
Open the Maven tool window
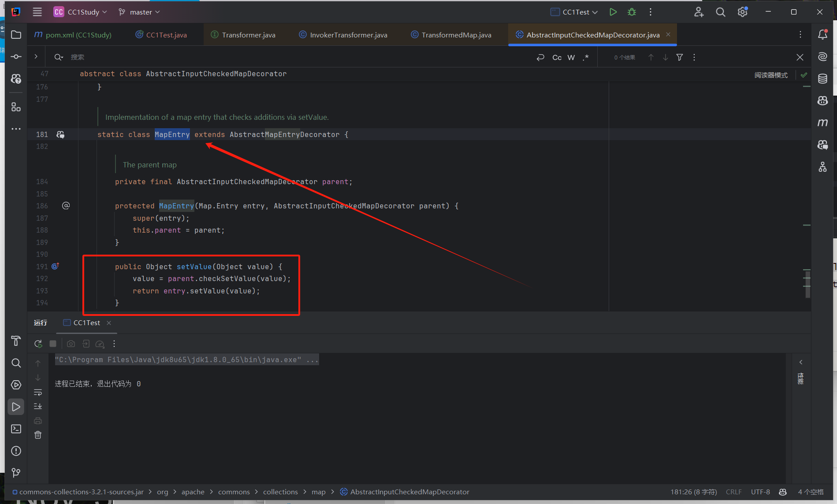pos(822,122)
